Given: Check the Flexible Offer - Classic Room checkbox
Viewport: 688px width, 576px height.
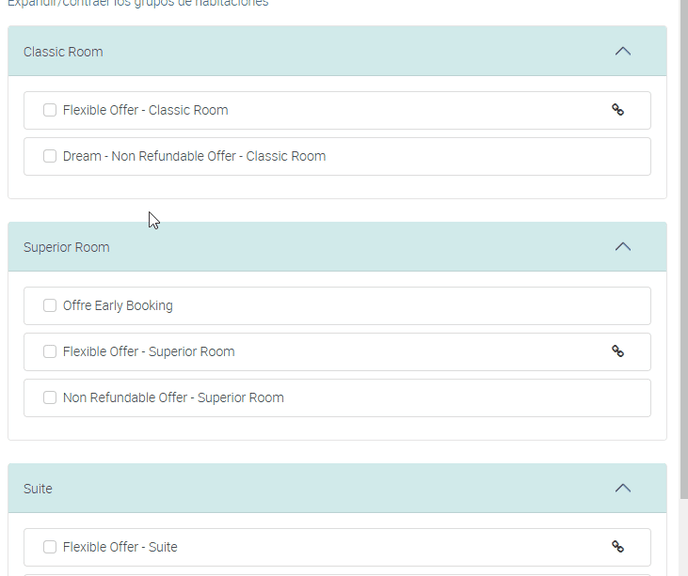Looking at the screenshot, I should pos(50,110).
